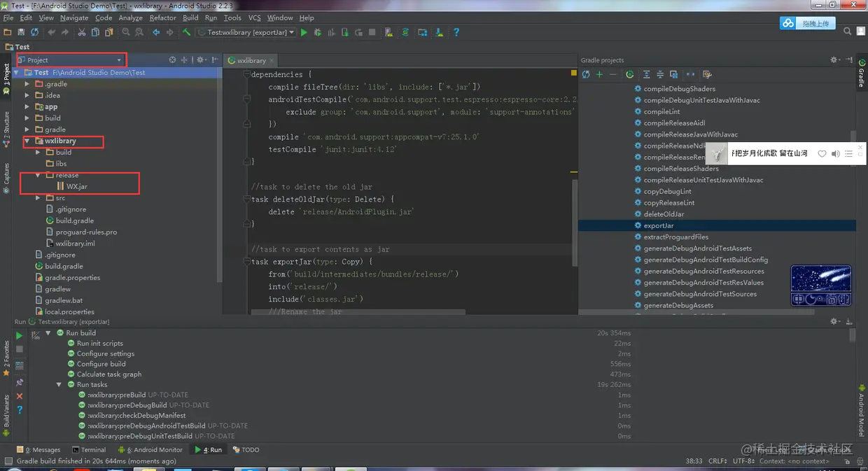
Task: Expand all in Gradle projects toolbar
Action: point(646,74)
